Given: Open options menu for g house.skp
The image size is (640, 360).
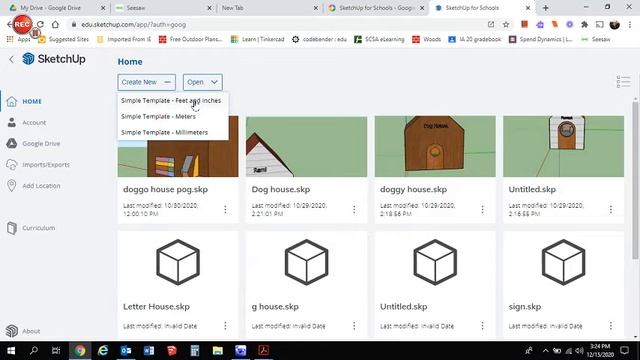Looking at the screenshot, I should 354,326.
